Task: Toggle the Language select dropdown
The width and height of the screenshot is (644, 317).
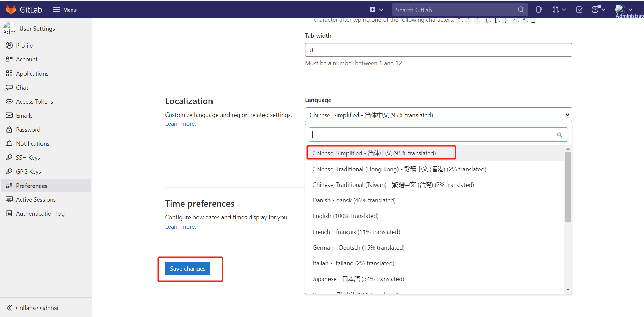Action: (x=438, y=115)
